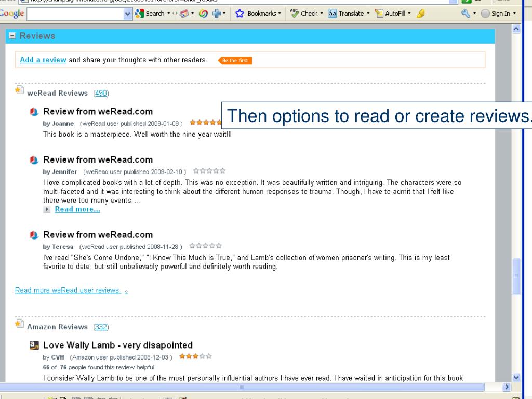The image size is (532, 399).
Task: Click inside the Google toolbar search field
Action: click(x=75, y=14)
